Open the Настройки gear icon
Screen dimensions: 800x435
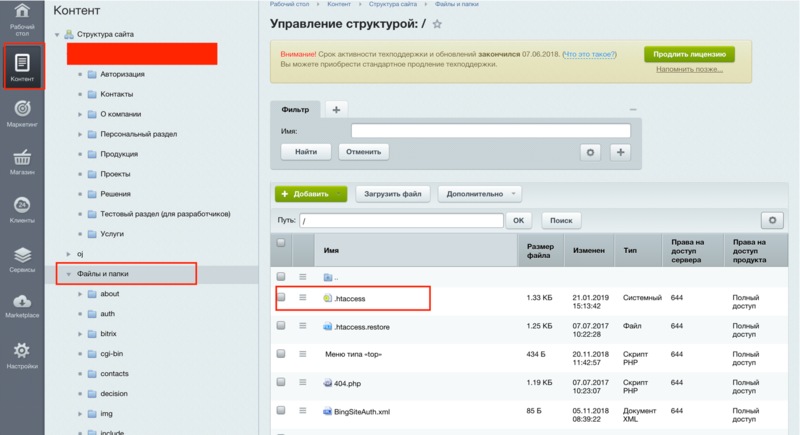(x=22, y=351)
